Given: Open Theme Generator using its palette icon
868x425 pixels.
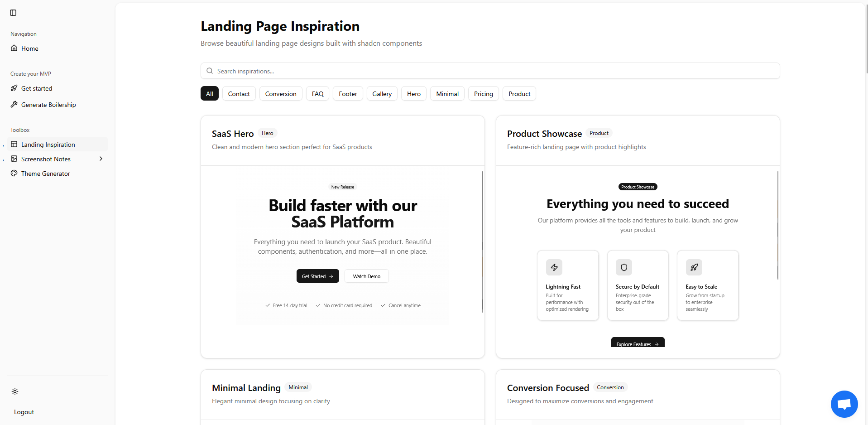Looking at the screenshot, I should (14, 173).
